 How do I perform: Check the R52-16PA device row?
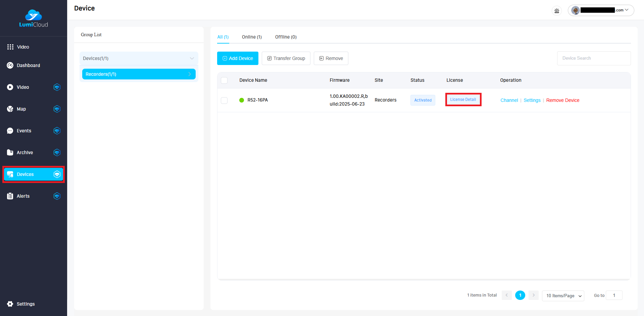pos(224,101)
